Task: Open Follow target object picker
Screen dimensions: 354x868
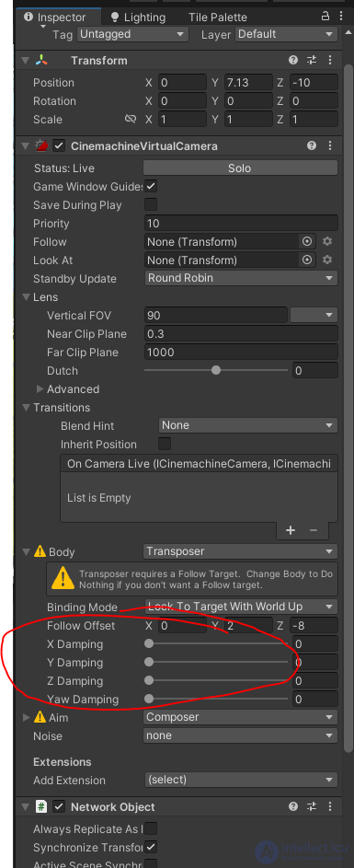Action: (x=306, y=241)
